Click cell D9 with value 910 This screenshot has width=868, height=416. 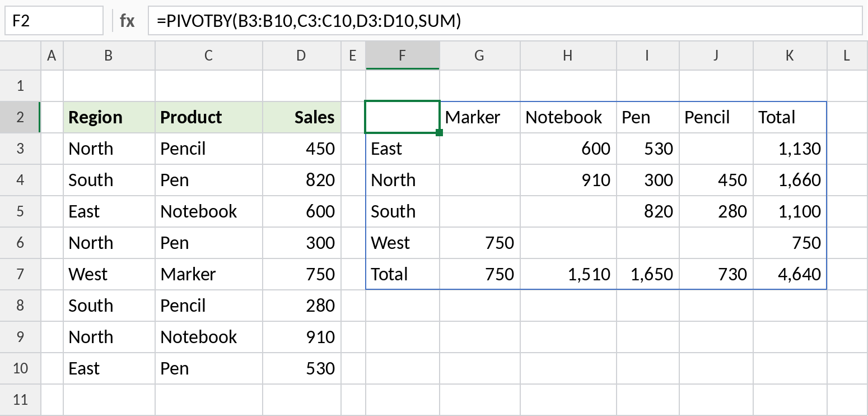coord(302,337)
